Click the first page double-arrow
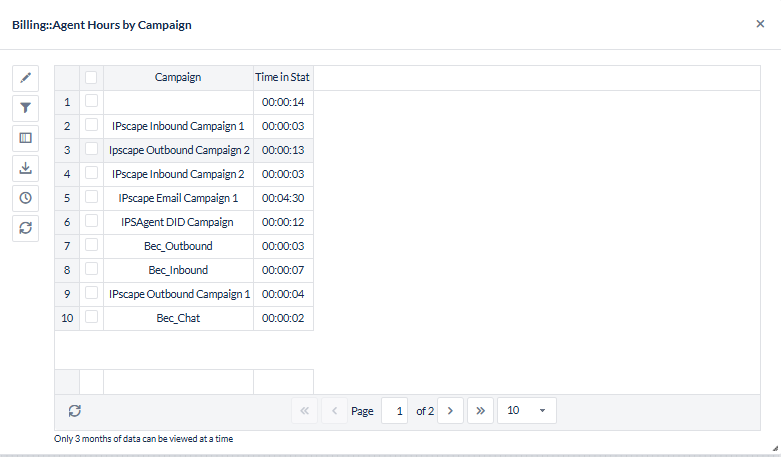 (304, 411)
